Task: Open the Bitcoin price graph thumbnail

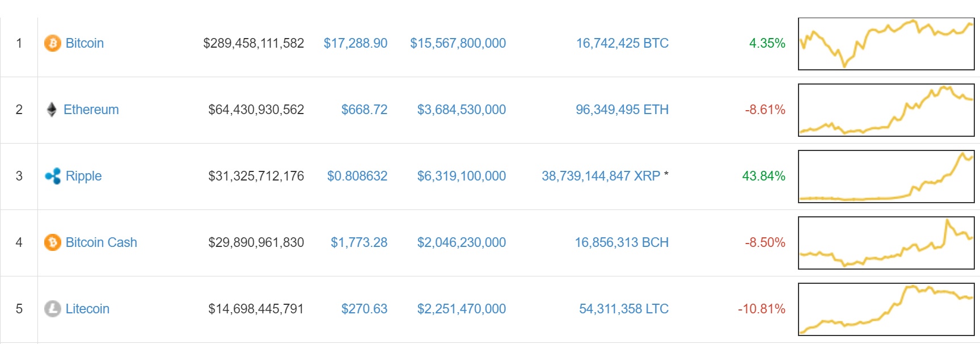Action: pyautogui.click(x=886, y=44)
